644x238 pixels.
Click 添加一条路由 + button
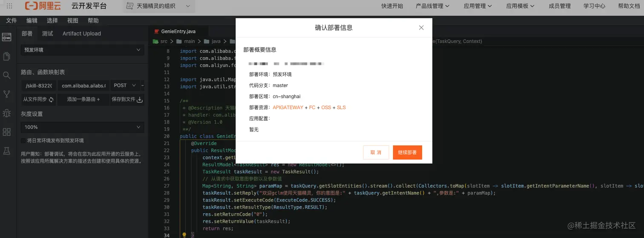point(83,99)
